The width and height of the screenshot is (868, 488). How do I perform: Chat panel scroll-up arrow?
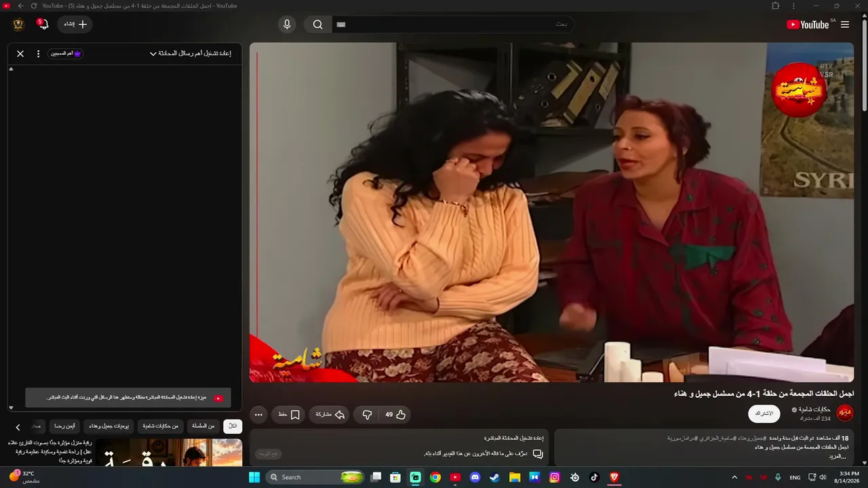point(11,69)
